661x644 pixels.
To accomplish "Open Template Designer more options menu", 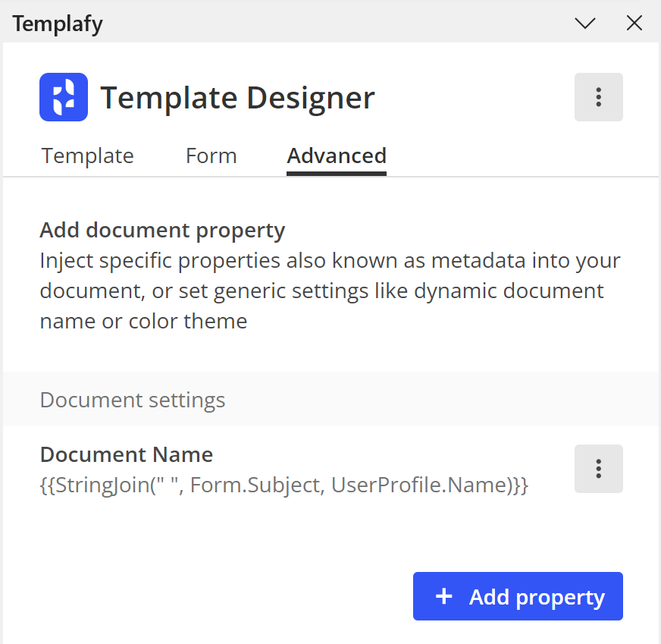I will point(599,97).
